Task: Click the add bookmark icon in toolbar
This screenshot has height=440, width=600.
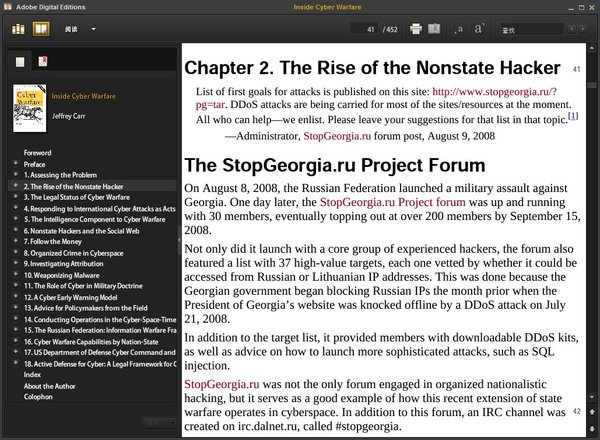Action: point(435,29)
